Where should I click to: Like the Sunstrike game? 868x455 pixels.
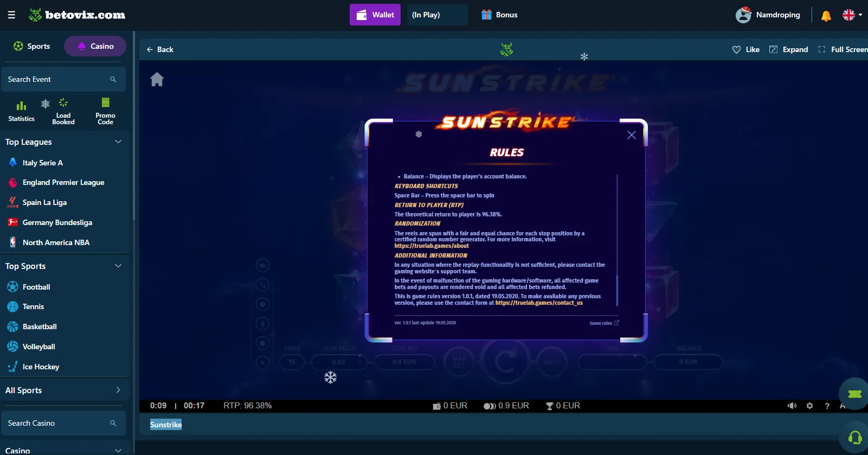[x=745, y=49]
